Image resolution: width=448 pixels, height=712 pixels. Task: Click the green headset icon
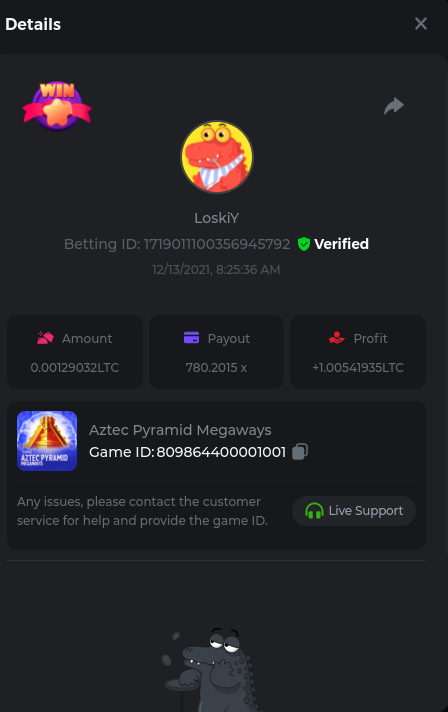[314, 511]
